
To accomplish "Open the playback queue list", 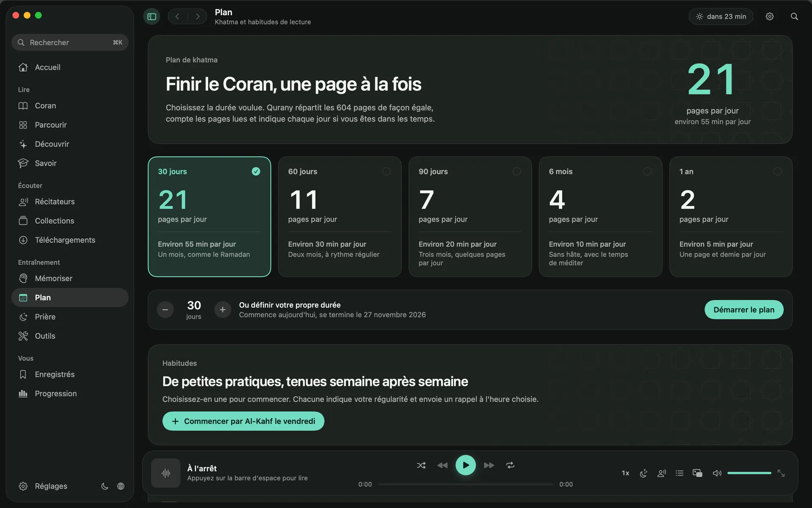I will [x=680, y=473].
